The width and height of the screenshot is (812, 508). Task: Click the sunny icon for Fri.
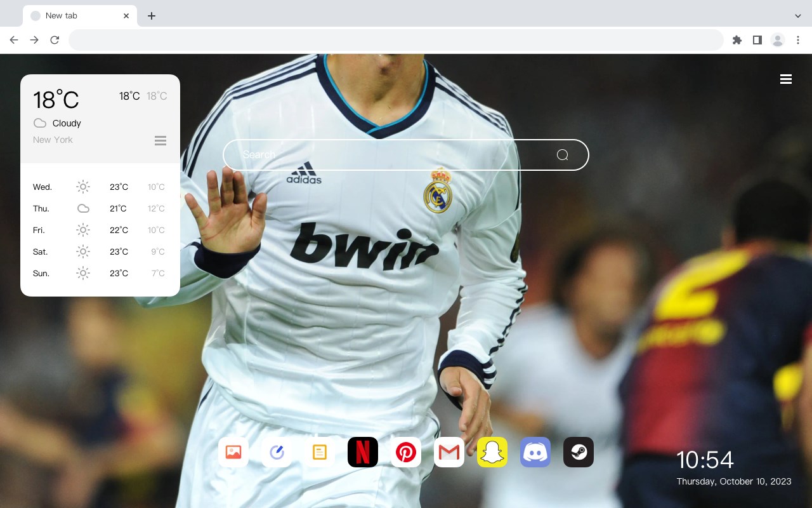click(x=83, y=230)
